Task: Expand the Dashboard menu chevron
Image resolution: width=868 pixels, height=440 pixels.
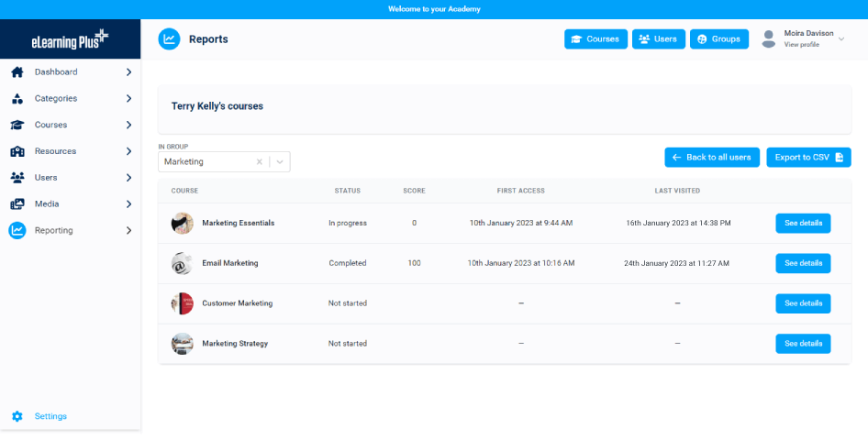Action: (128, 71)
